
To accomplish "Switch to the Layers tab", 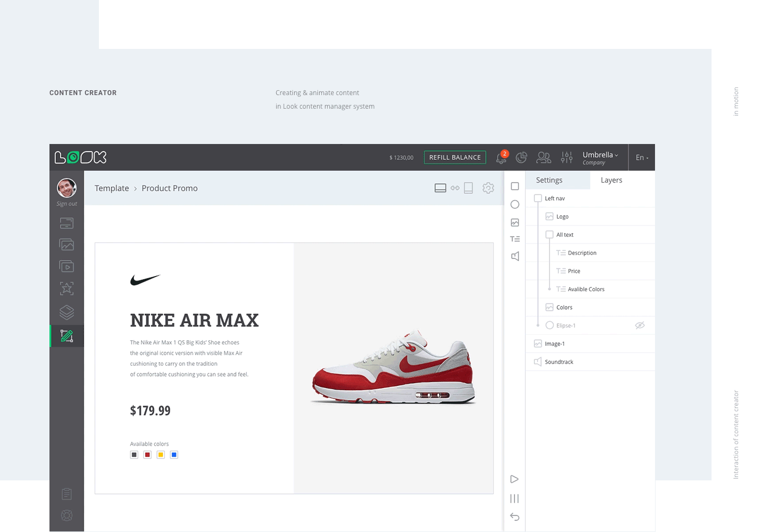I will coord(611,180).
